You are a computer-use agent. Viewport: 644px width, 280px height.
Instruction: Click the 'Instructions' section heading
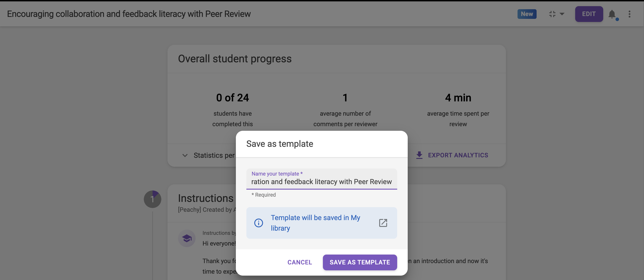click(206, 198)
